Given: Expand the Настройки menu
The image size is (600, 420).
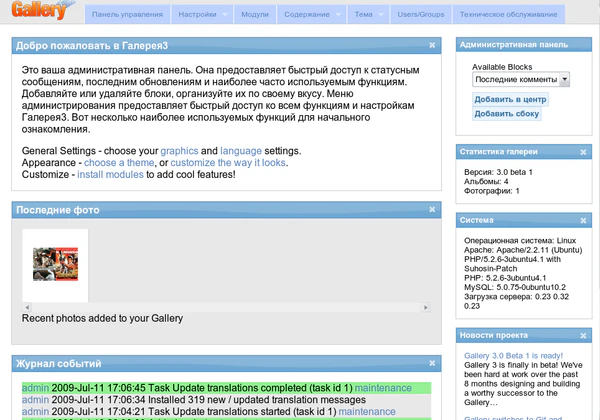Looking at the screenshot, I should coord(202,17).
